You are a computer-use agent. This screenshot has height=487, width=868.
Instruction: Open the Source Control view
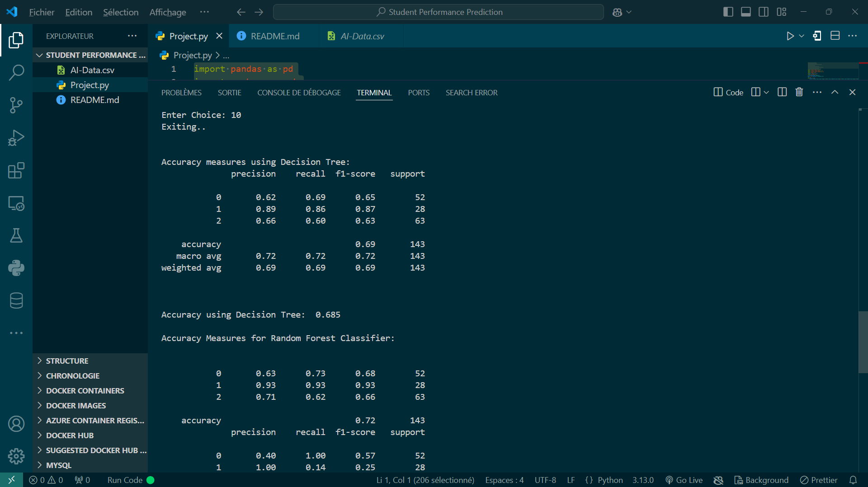pyautogui.click(x=16, y=105)
